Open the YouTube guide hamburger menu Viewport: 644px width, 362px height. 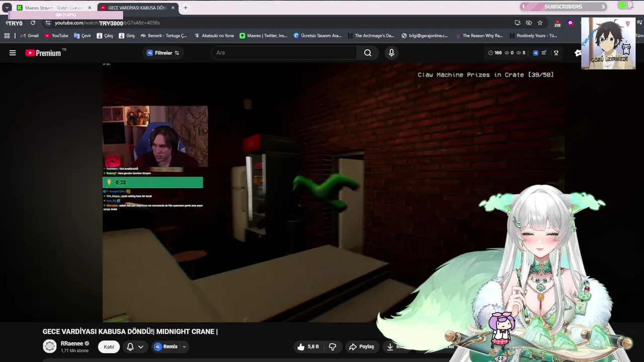[13, 53]
